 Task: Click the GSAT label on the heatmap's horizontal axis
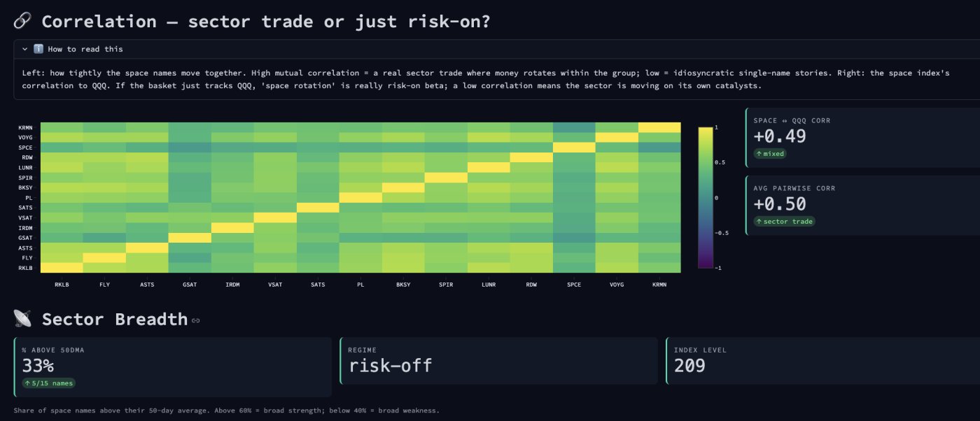[190, 285]
